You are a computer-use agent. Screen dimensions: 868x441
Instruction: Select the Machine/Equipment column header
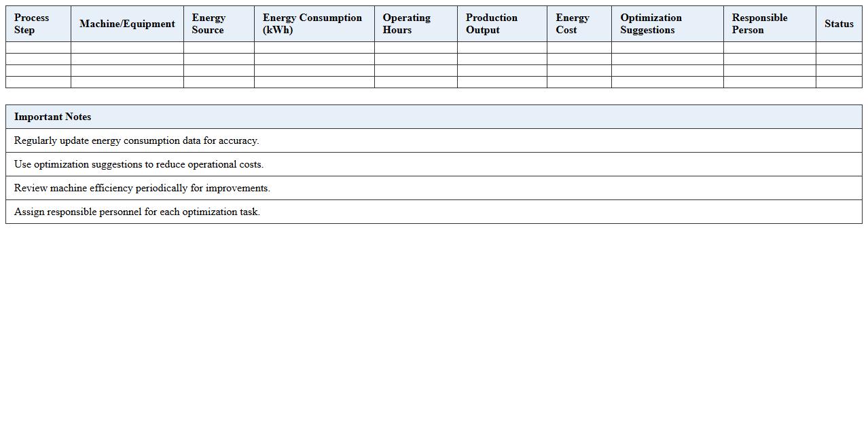(127, 24)
